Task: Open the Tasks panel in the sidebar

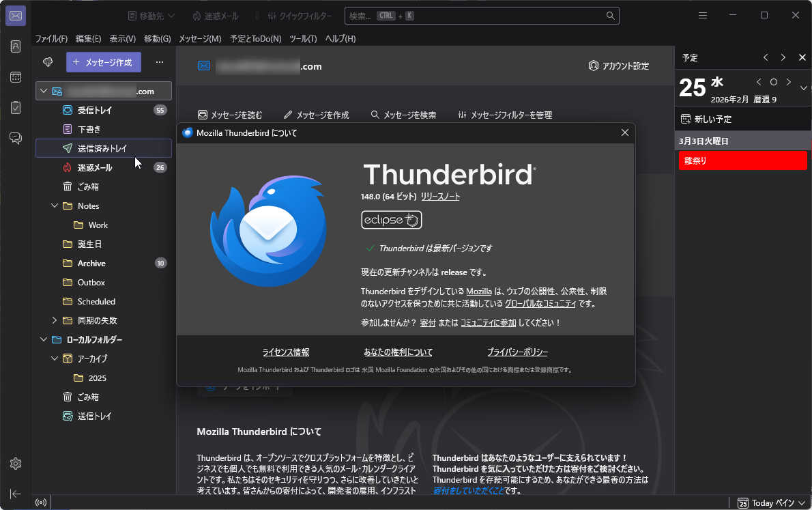Action: pyautogui.click(x=15, y=107)
